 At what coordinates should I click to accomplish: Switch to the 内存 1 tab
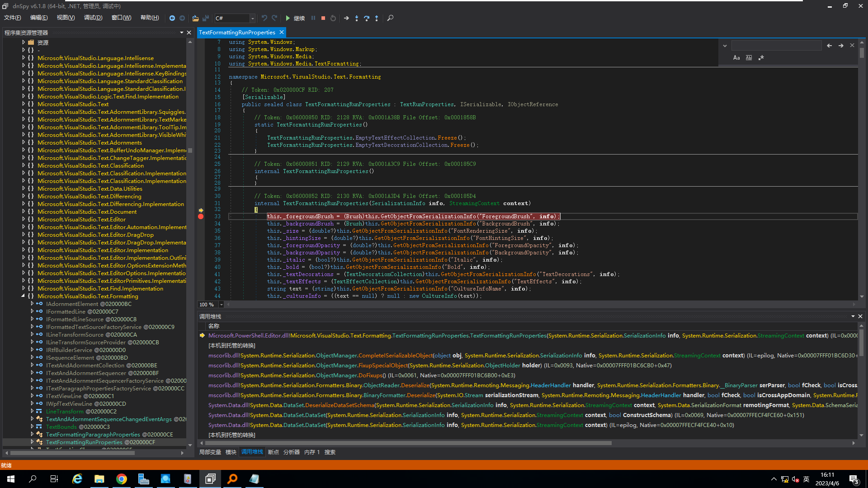(312, 452)
